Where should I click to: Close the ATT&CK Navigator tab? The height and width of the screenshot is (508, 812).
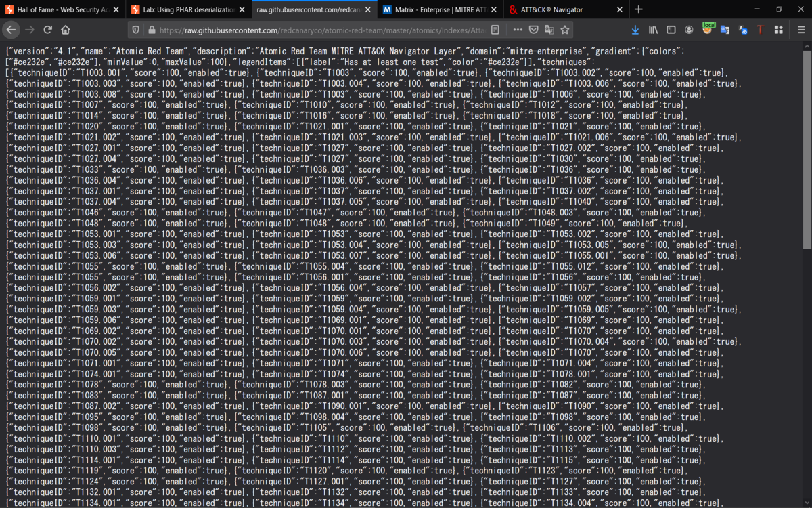618,9
